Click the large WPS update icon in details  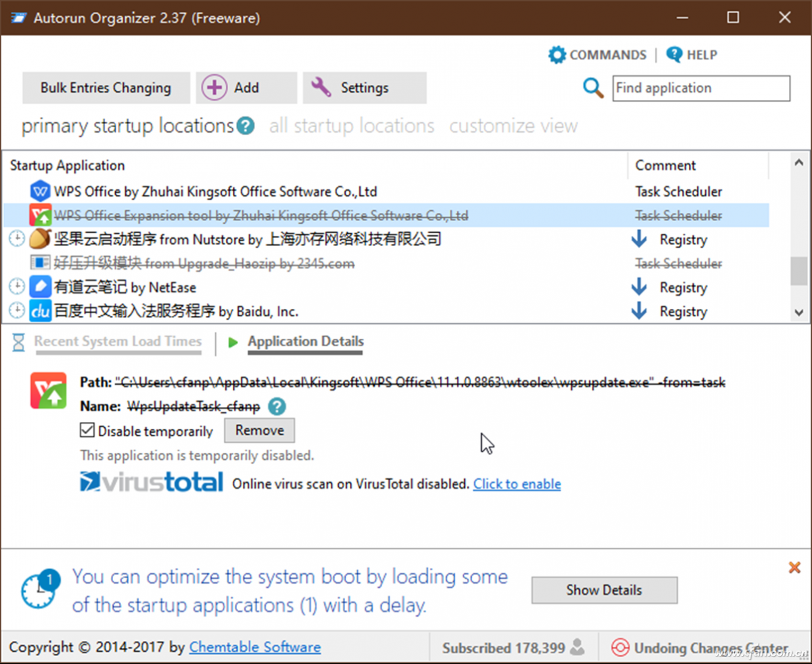click(x=49, y=390)
